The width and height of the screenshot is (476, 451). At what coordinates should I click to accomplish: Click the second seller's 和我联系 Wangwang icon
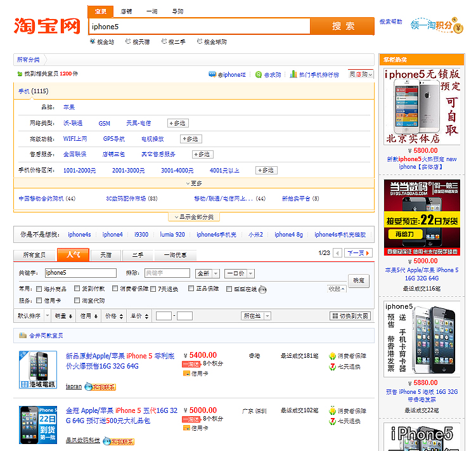[119, 441]
